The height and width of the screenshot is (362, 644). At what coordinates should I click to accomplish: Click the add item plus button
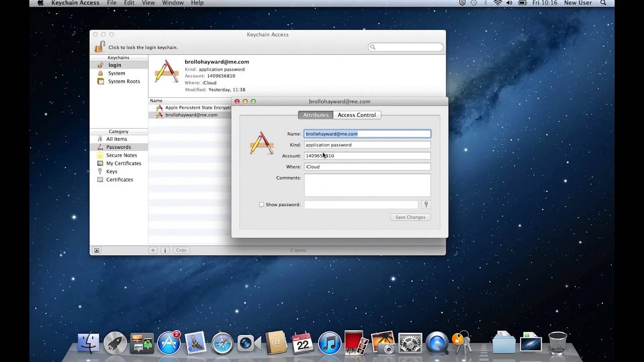153,250
